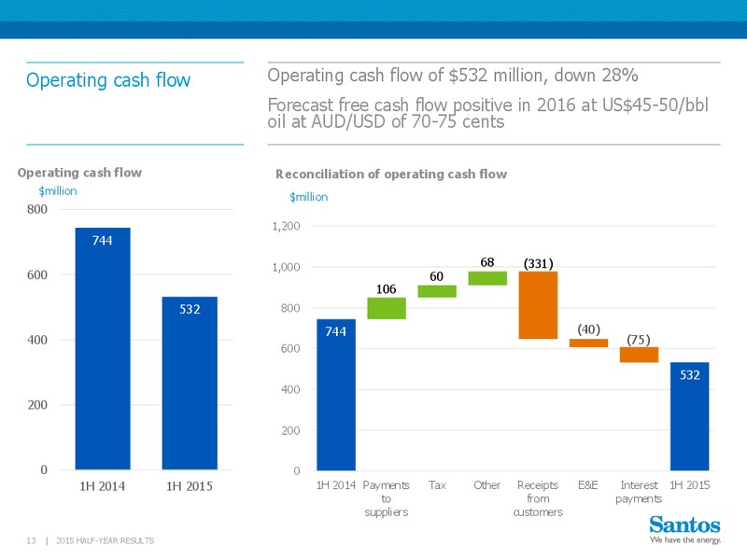
Task: Select the '68' value label
Action: click(486, 262)
